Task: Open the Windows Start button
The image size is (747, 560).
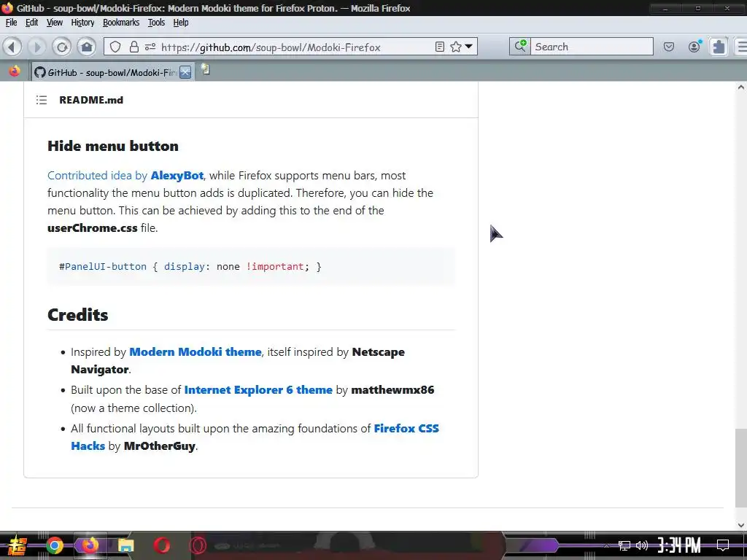Action: pos(17,545)
